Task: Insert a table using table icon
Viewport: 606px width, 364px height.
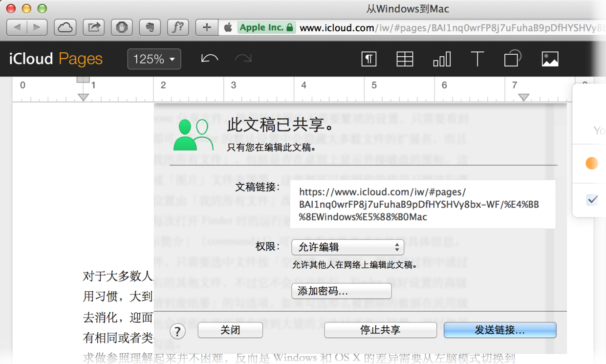Action: click(405, 59)
